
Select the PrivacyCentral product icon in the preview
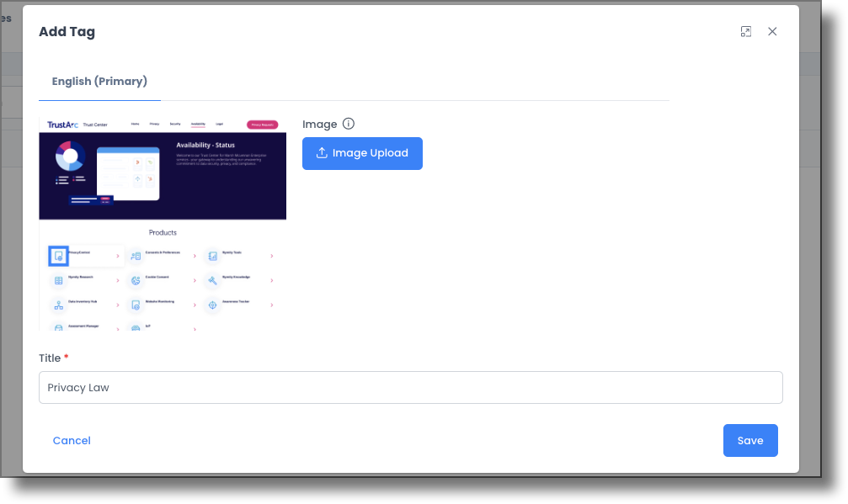click(59, 256)
